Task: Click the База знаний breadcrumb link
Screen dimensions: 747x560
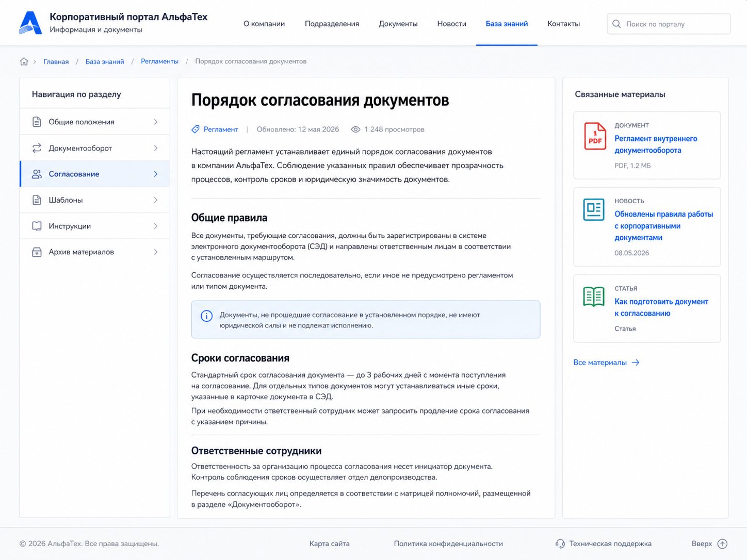Action: [105, 61]
